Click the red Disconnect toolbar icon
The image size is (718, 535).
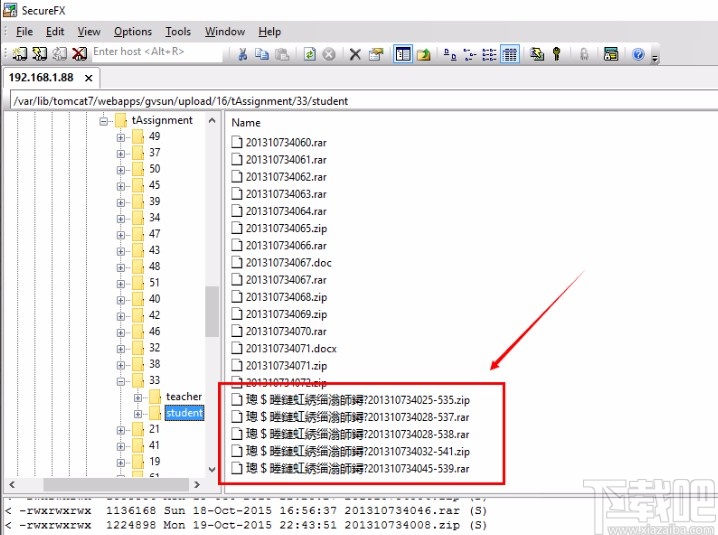[x=78, y=53]
